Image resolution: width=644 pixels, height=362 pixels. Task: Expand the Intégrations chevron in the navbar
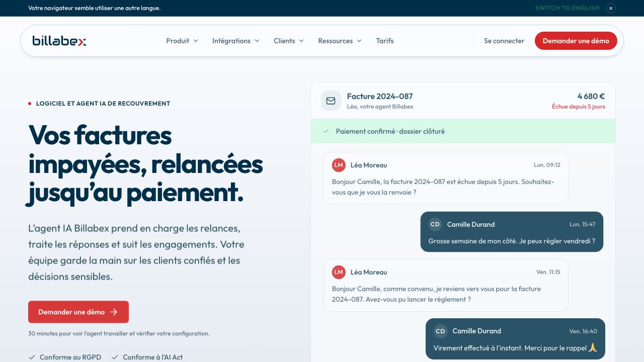257,41
